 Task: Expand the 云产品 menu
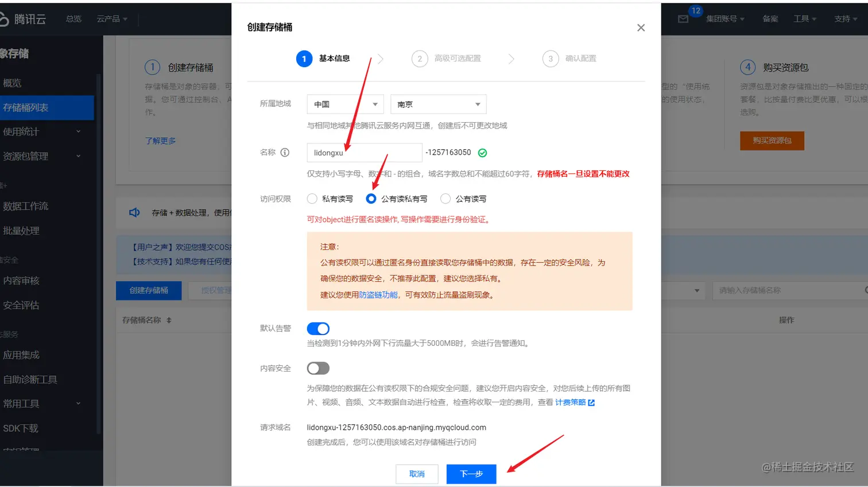(112, 19)
